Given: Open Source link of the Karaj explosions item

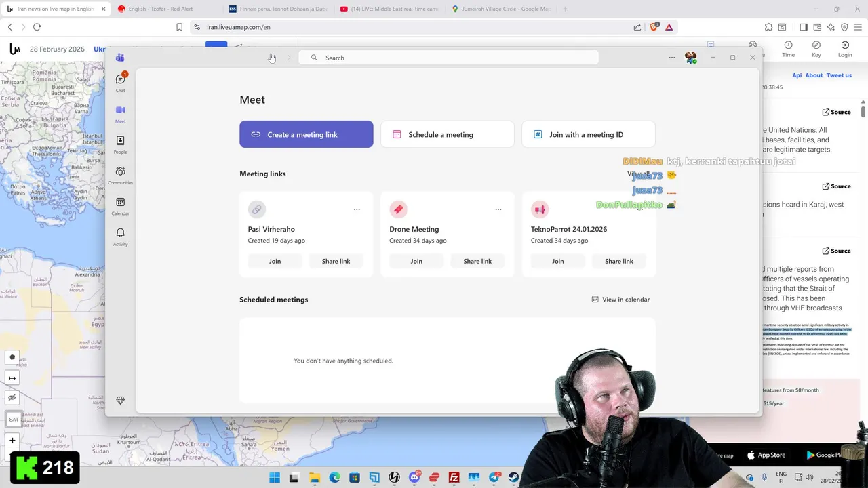Looking at the screenshot, I should coord(836,186).
